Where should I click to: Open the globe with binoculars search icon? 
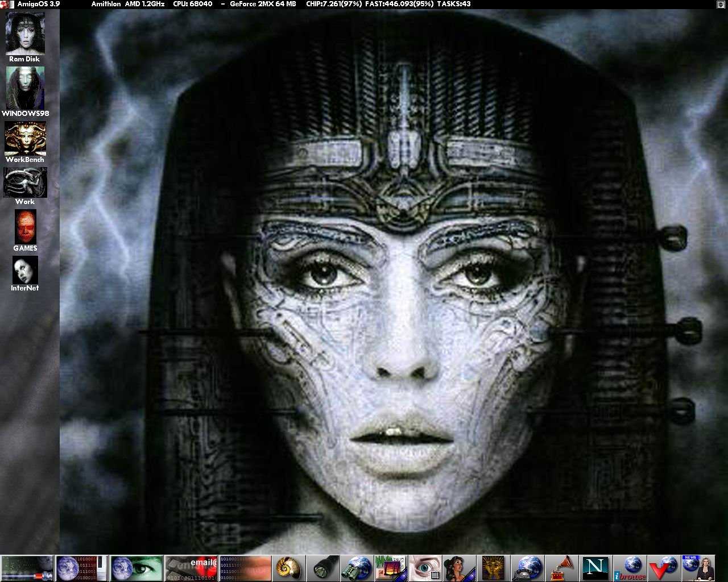pos(357,568)
